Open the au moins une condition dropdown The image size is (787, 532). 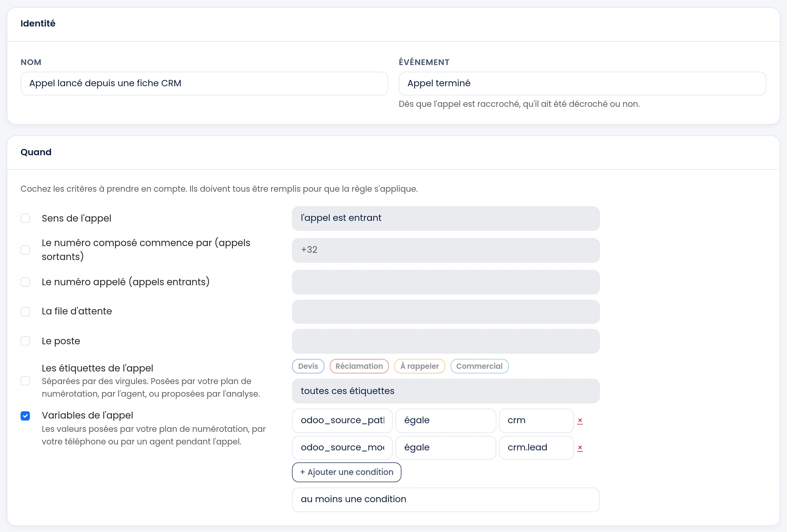coord(446,499)
